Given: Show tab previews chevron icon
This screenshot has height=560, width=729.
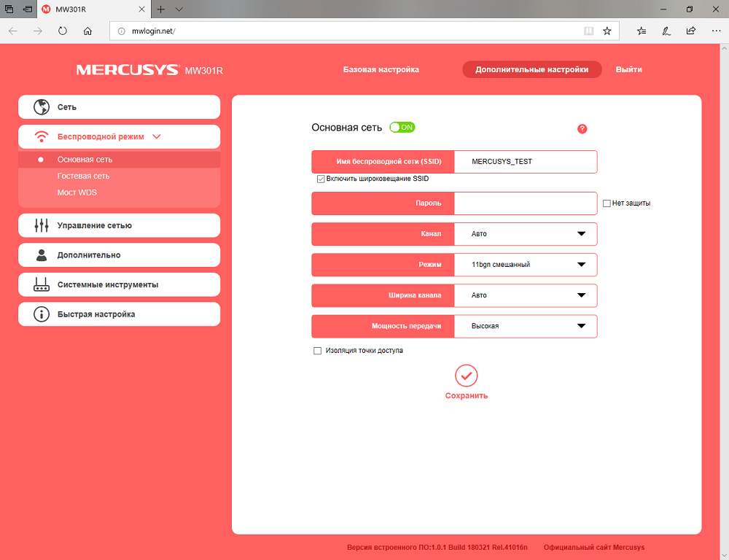Looking at the screenshot, I should click(x=179, y=9).
